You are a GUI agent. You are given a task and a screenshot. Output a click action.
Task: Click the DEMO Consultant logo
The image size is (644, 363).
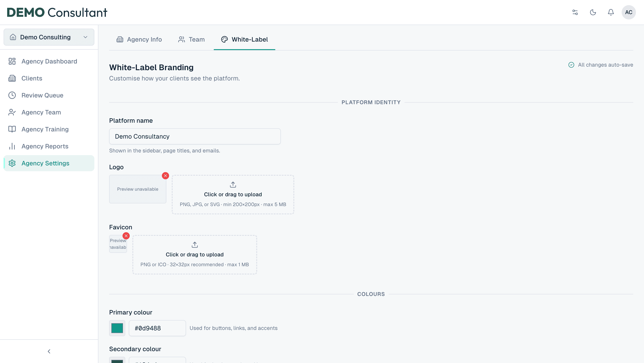(x=57, y=13)
